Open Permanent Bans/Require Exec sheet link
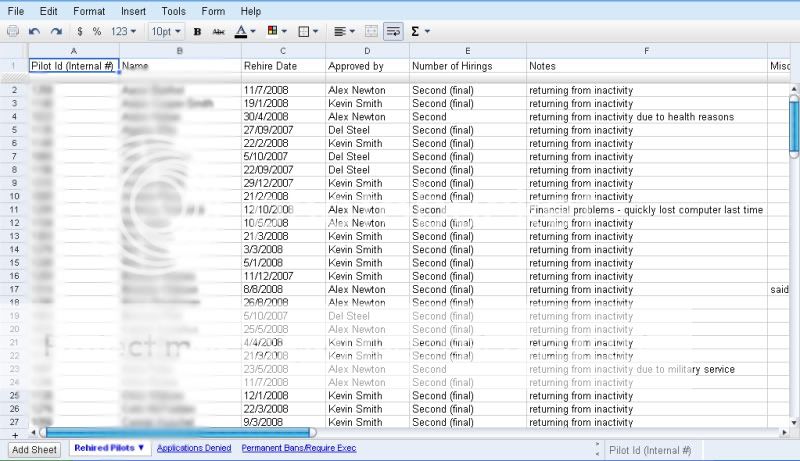This screenshot has height=461, width=800. pos(298,449)
